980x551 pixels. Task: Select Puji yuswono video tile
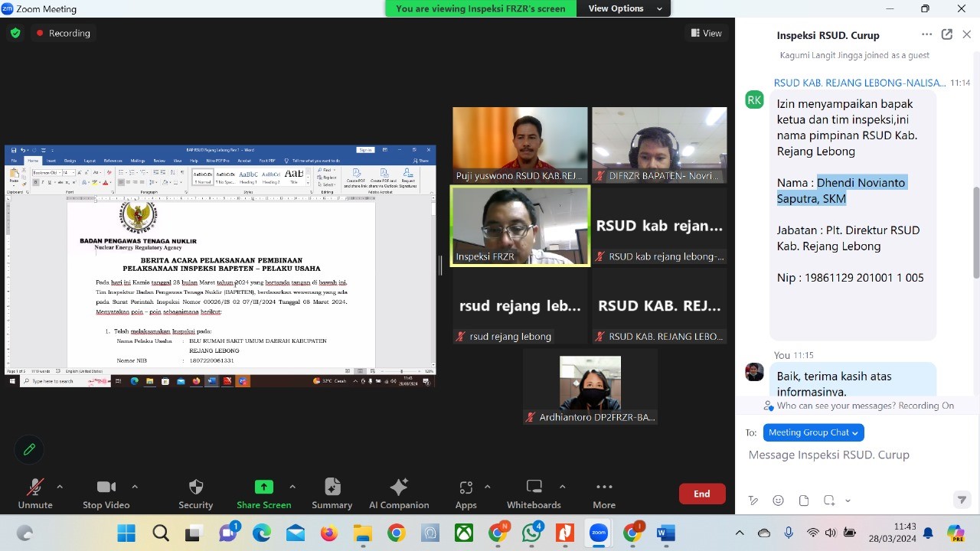[520, 145]
